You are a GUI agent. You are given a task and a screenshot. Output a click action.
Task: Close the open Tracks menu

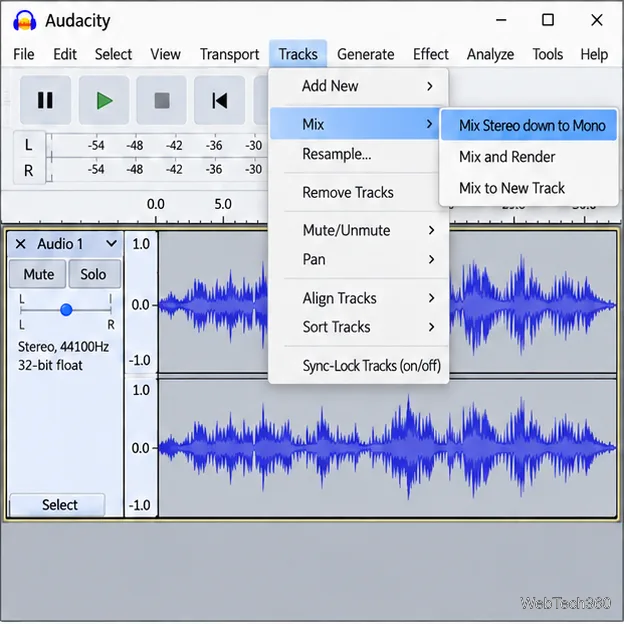(x=298, y=54)
